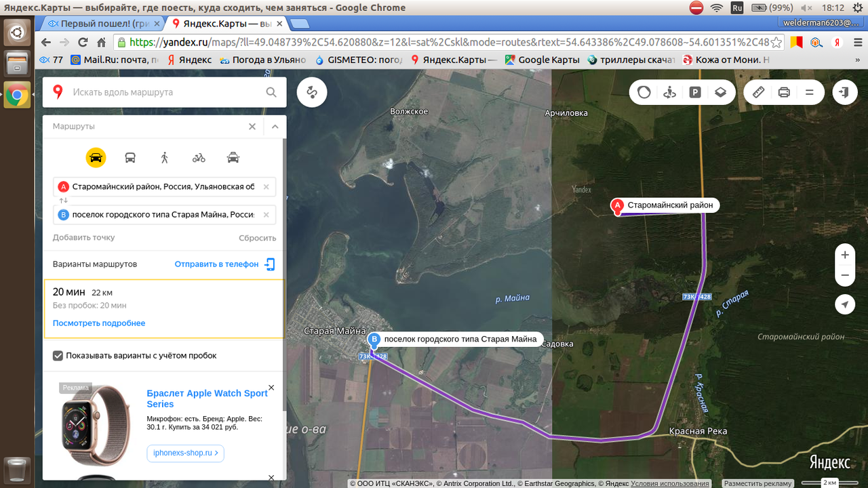
Task: Open Files launcher icon in dock
Action: (x=17, y=64)
